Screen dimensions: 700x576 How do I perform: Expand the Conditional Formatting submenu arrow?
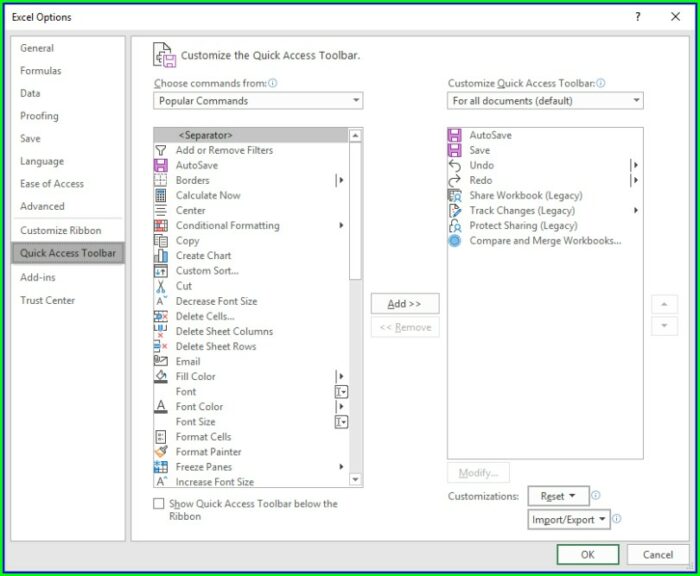[341, 225]
